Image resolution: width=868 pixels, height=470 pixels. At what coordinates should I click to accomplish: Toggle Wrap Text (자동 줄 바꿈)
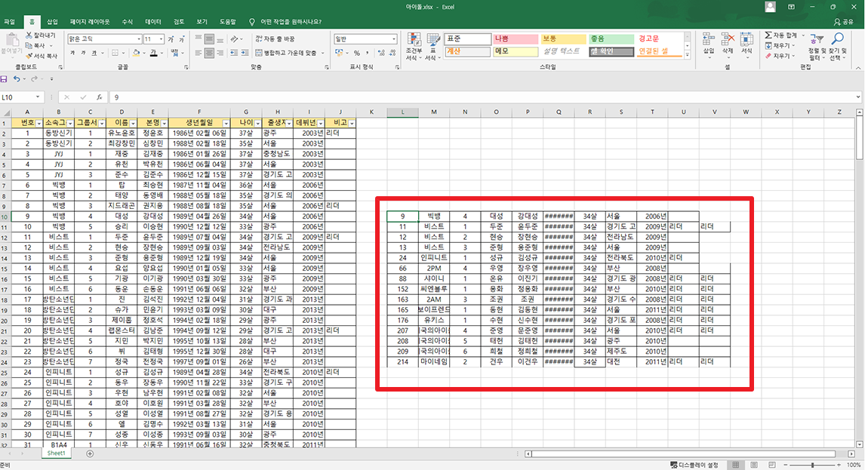tap(275, 39)
